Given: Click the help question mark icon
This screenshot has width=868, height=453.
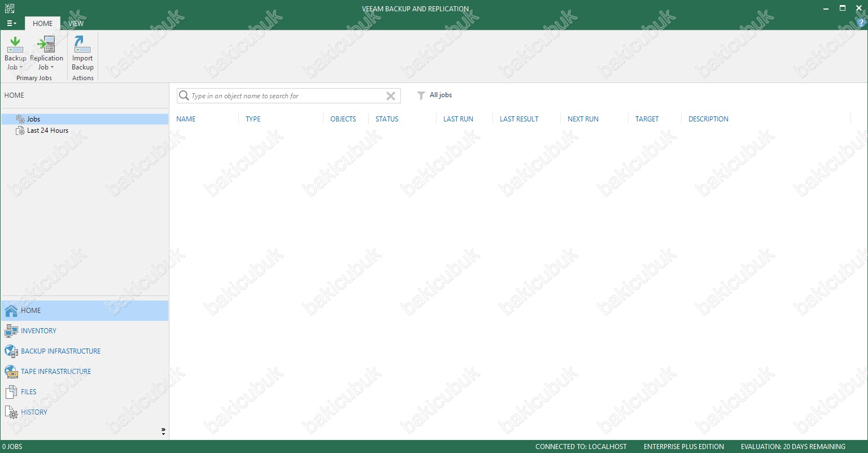Looking at the screenshot, I should [x=861, y=23].
